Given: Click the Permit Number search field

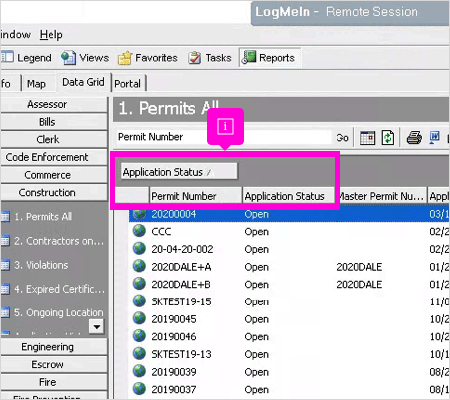Looking at the screenshot, I should 224,137.
